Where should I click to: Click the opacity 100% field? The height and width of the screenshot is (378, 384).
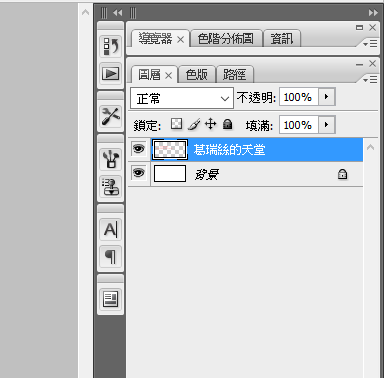299,97
